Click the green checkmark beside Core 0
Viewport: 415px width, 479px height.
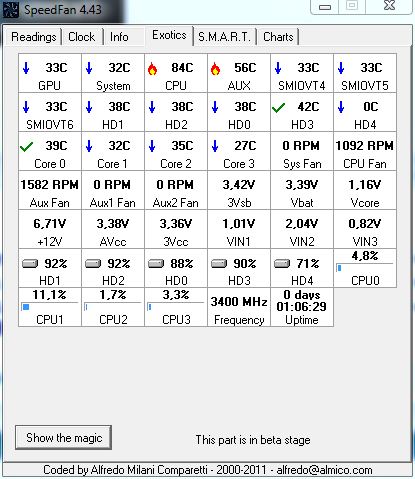coord(26,146)
